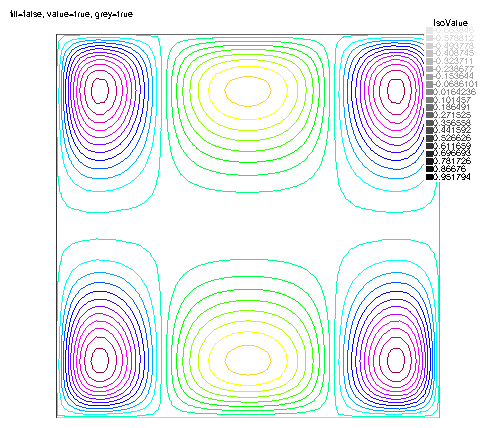The image size is (487, 428).
Task: Select the light grey swatch for -0.323711
Action: (429, 61)
